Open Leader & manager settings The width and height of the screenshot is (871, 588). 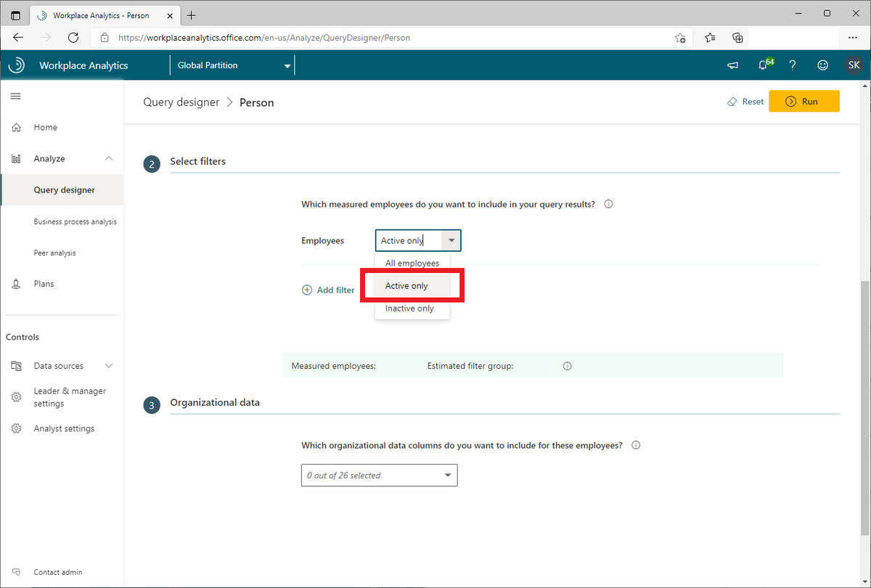[x=70, y=397]
